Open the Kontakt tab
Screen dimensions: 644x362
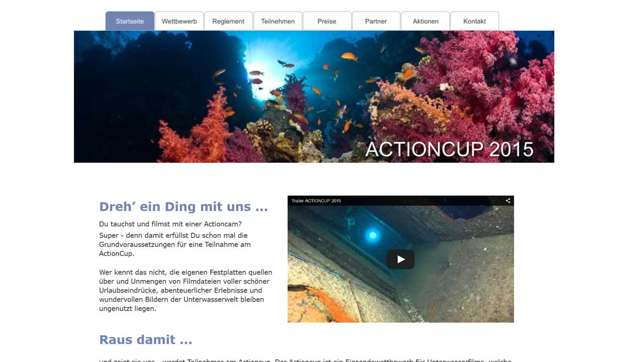click(474, 22)
